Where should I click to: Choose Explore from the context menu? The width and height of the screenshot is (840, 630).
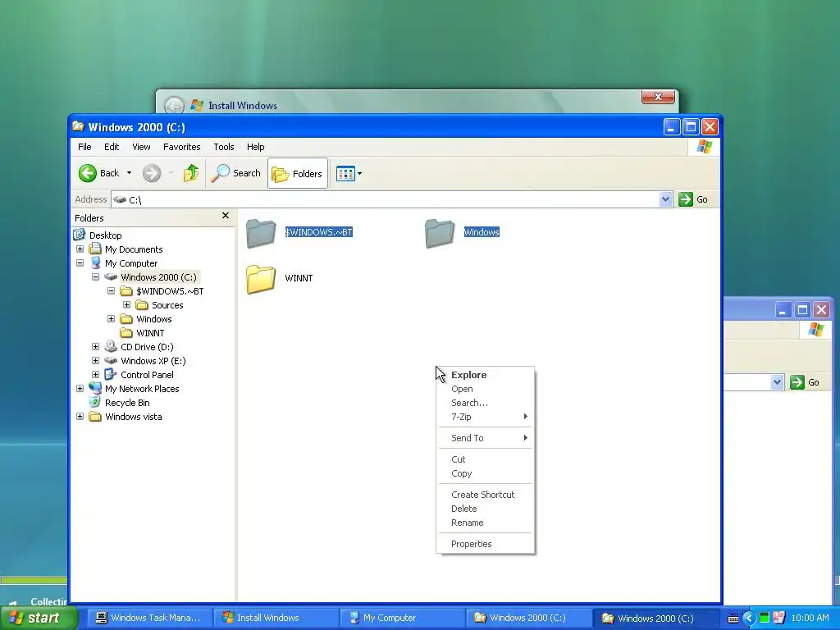coord(486,375)
